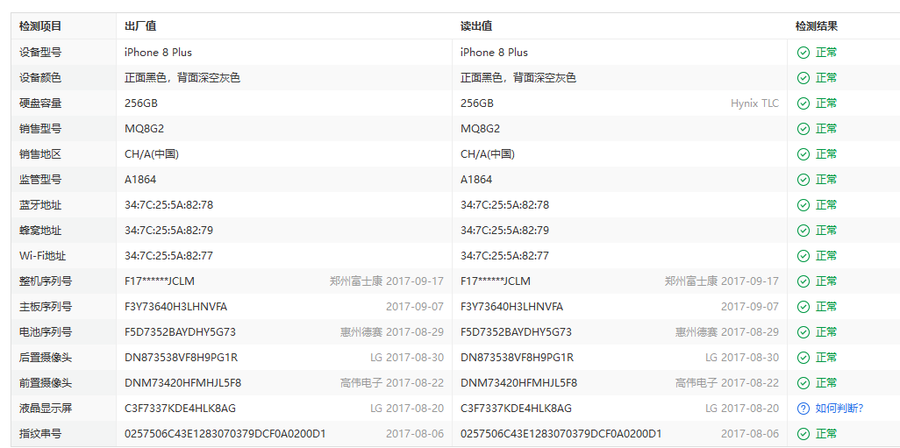Image resolution: width=900 pixels, height=448 pixels.
Task: Select the 蓝牙地址 row label
Action: 40,205
